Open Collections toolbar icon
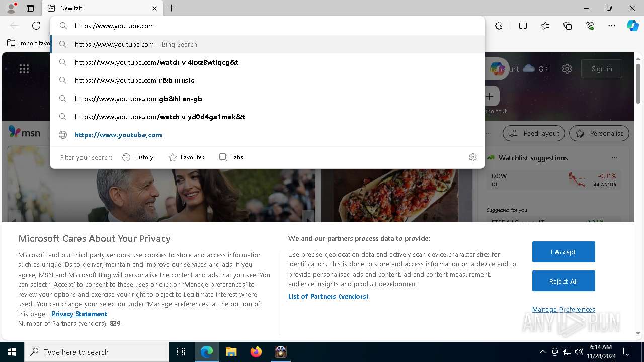 (568, 26)
